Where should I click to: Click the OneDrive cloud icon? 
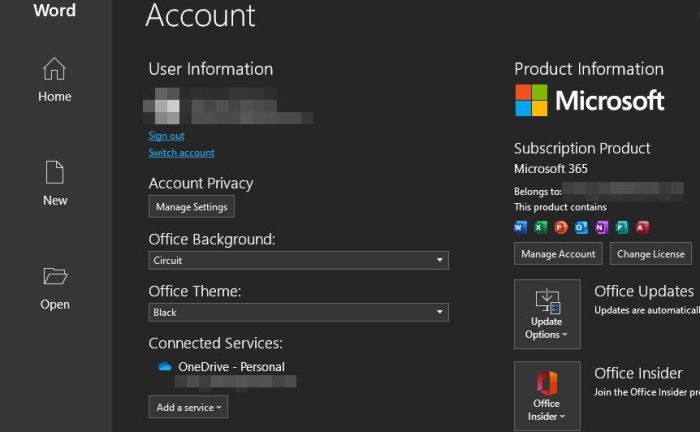click(x=165, y=367)
